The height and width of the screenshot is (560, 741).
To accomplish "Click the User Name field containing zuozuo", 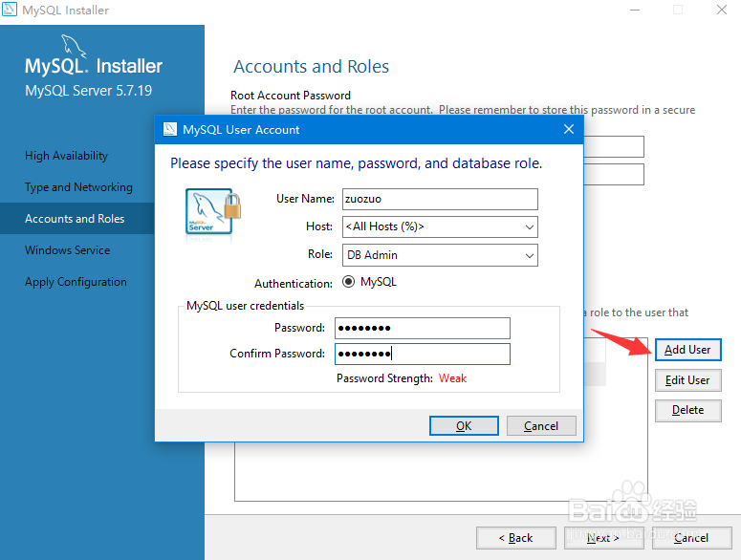I will point(440,200).
